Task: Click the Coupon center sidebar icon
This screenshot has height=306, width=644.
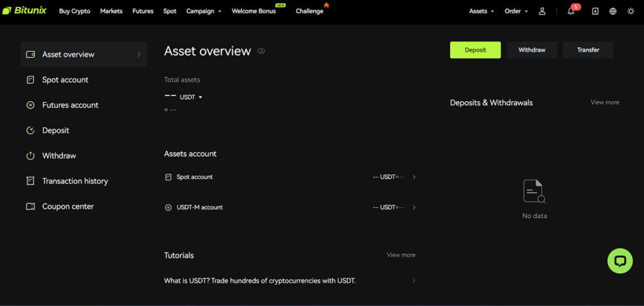Action: coord(30,206)
